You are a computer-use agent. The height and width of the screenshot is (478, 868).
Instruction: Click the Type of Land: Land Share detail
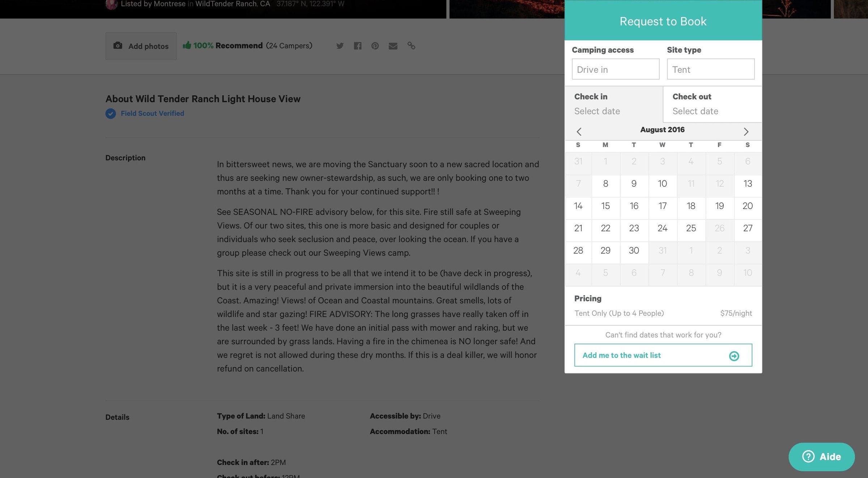click(x=261, y=416)
